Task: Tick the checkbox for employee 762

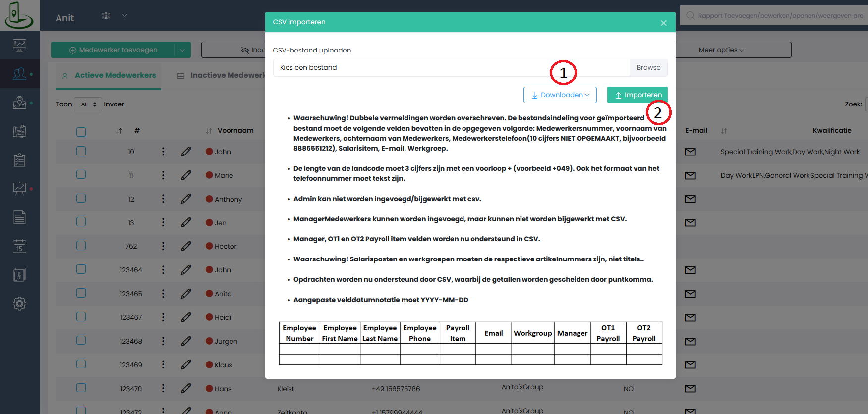Action: click(81, 246)
